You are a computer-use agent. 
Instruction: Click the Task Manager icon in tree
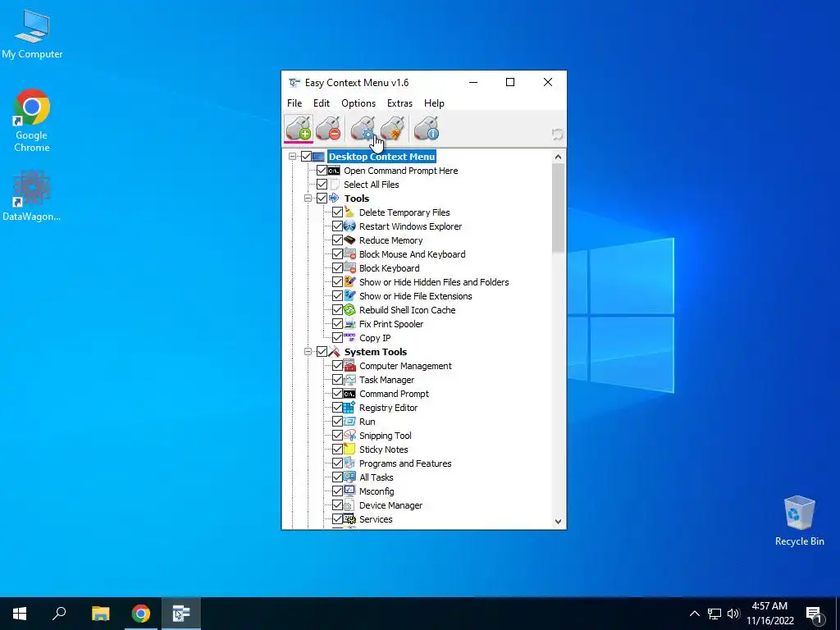point(349,379)
